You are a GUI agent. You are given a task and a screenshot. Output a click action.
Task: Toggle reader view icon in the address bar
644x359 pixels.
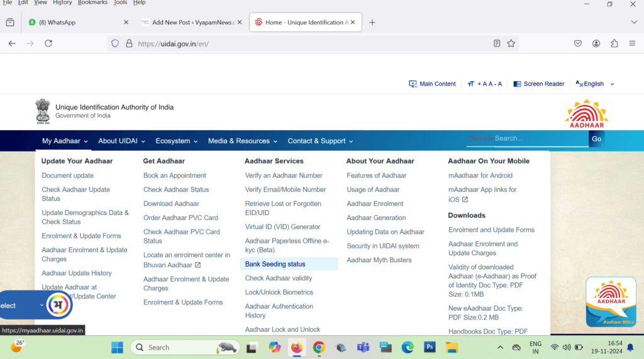[x=497, y=43]
